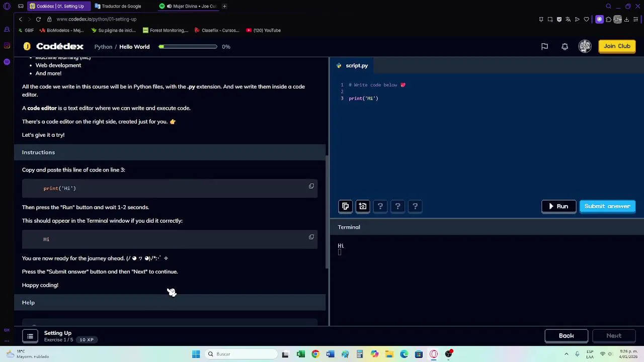Add page to bookmarks with heart icon
The width and height of the screenshot is (644, 362).
click(x=586, y=19)
